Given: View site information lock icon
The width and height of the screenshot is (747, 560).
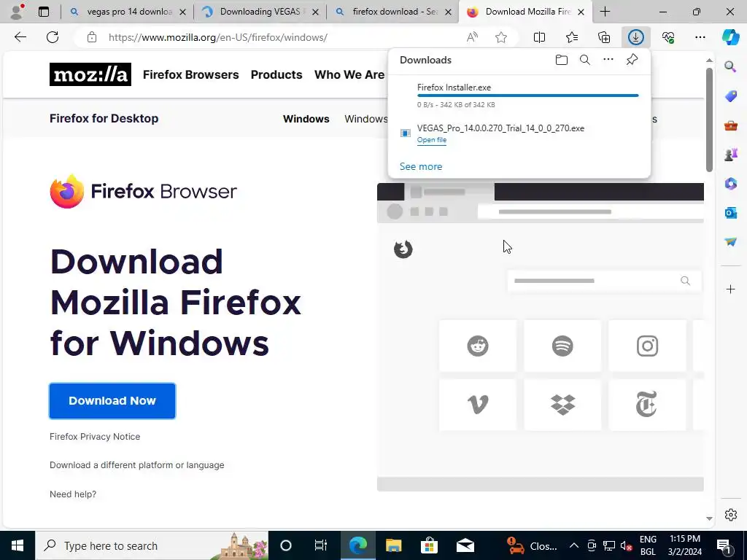Looking at the screenshot, I should pos(92,37).
